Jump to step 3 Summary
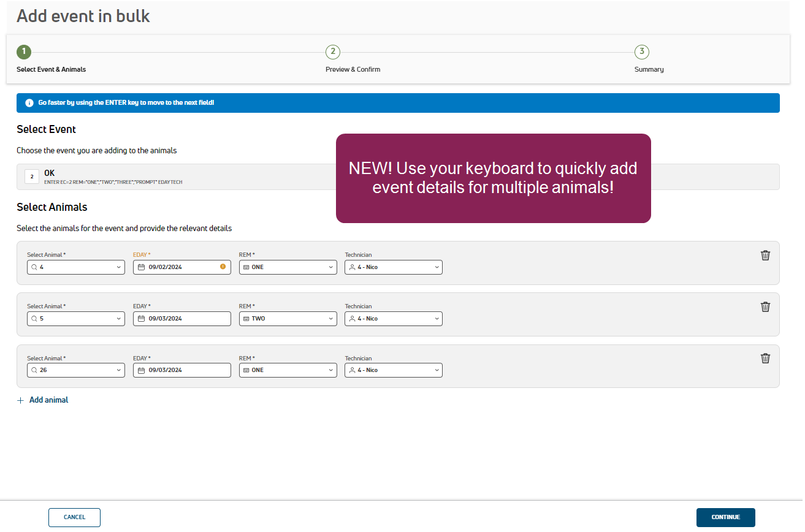This screenshot has width=805, height=532. click(x=641, y=52)
